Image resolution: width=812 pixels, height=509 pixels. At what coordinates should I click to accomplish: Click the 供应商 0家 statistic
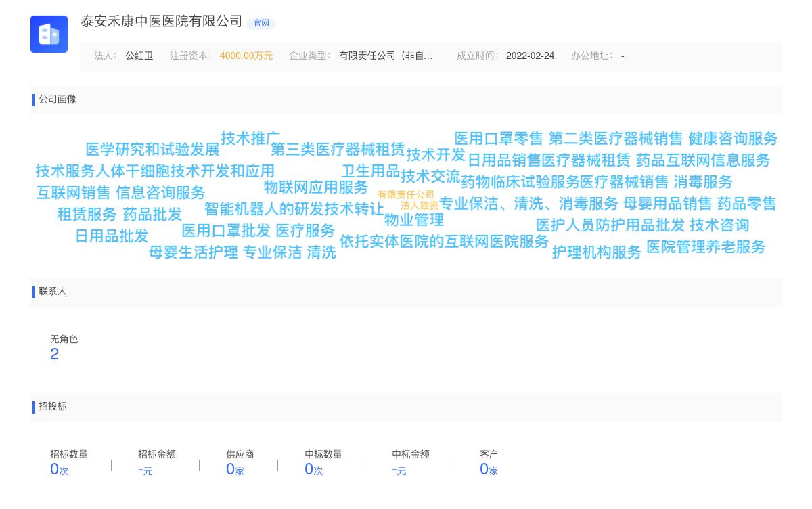(x=235, y=469)
